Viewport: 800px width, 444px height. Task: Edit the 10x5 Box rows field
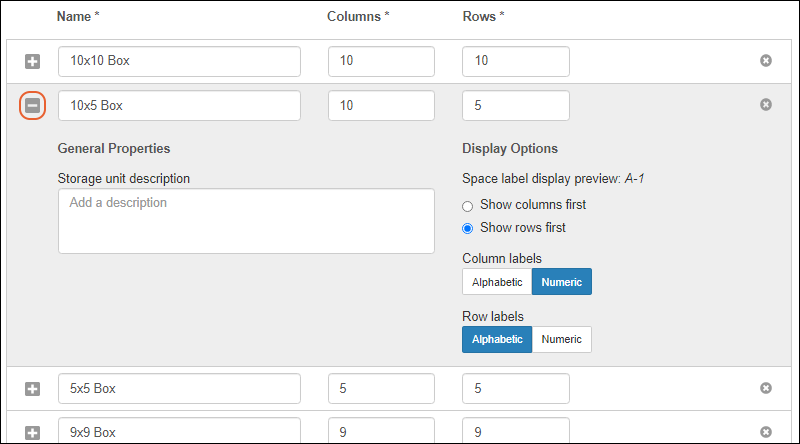pos(515,105)
